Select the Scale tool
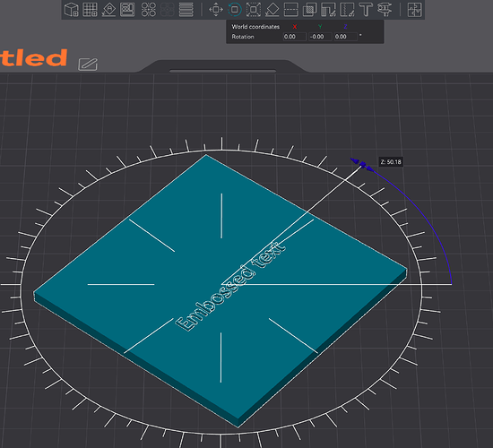Screen dimensions: 493x448 254,10
